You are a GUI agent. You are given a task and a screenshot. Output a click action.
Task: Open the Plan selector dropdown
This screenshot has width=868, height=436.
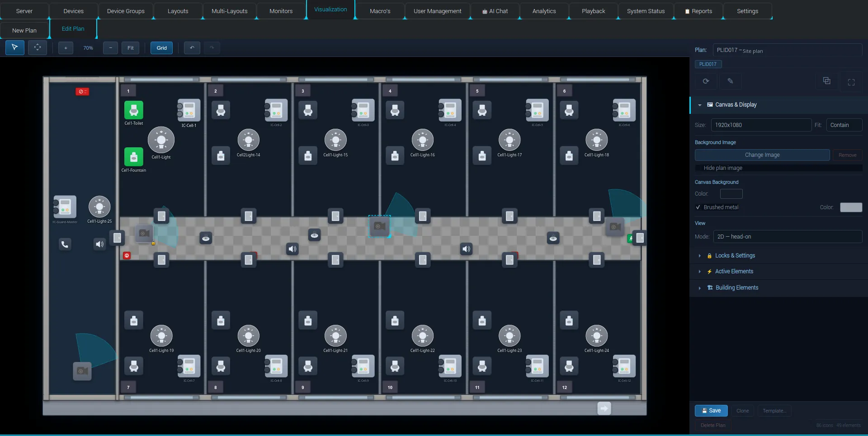click(x=788, y=50)
